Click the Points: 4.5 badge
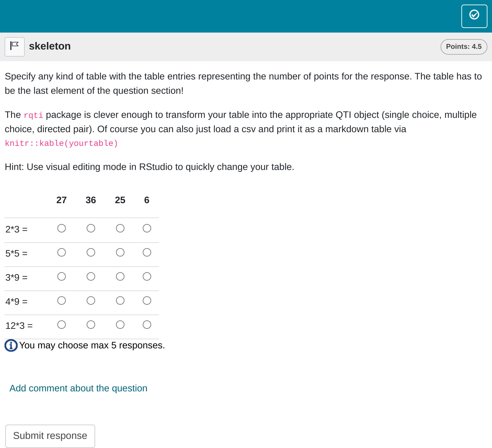This screenshot has height=448, width=492. pyautogui.click(x=464, y=47)
